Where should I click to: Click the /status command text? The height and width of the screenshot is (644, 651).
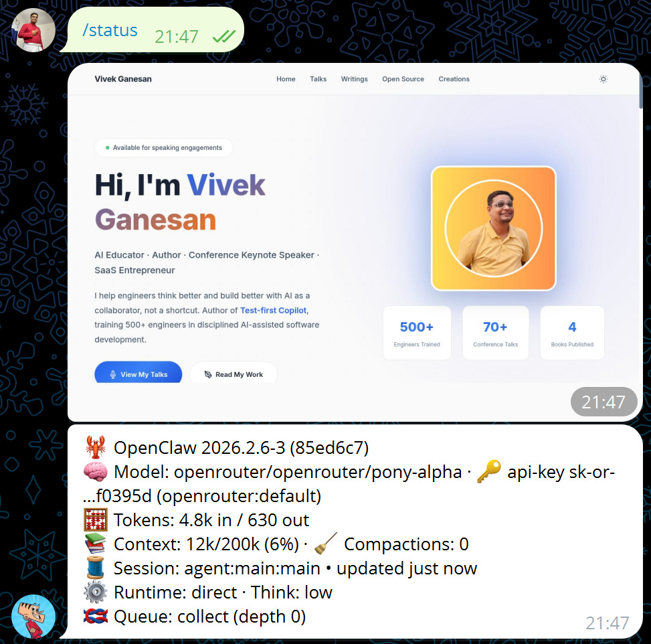(x=110, y=30)
